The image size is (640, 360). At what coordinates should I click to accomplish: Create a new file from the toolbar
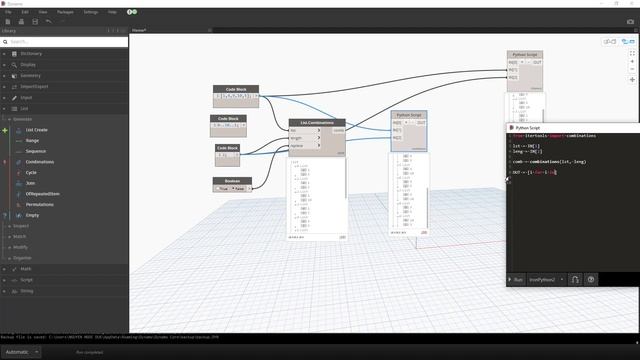pos(8,22)
